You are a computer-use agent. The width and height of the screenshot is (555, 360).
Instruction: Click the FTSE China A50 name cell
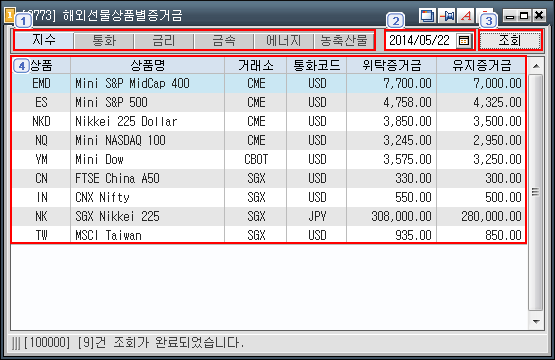(x=148, y=178)
